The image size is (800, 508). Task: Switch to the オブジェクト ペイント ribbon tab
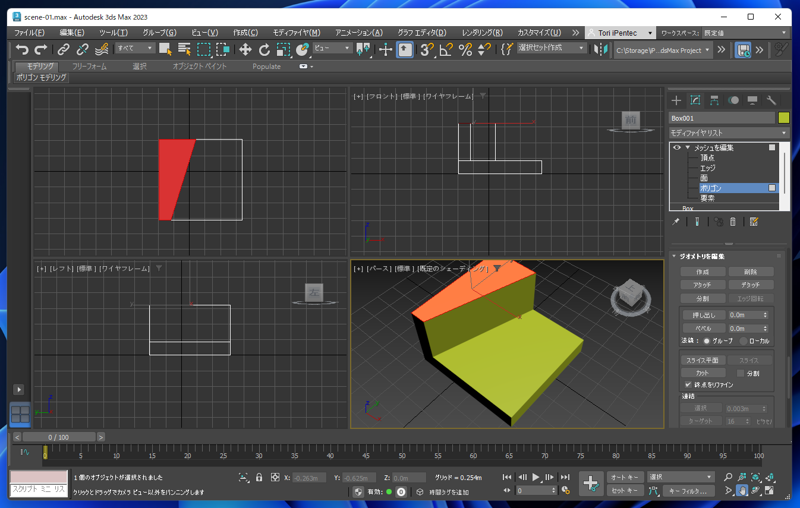199,66
